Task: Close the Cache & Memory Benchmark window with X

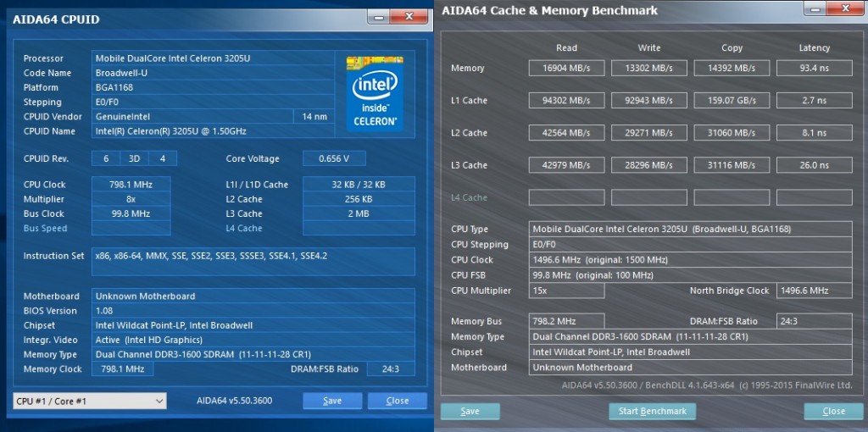Action: coord(843,9)
